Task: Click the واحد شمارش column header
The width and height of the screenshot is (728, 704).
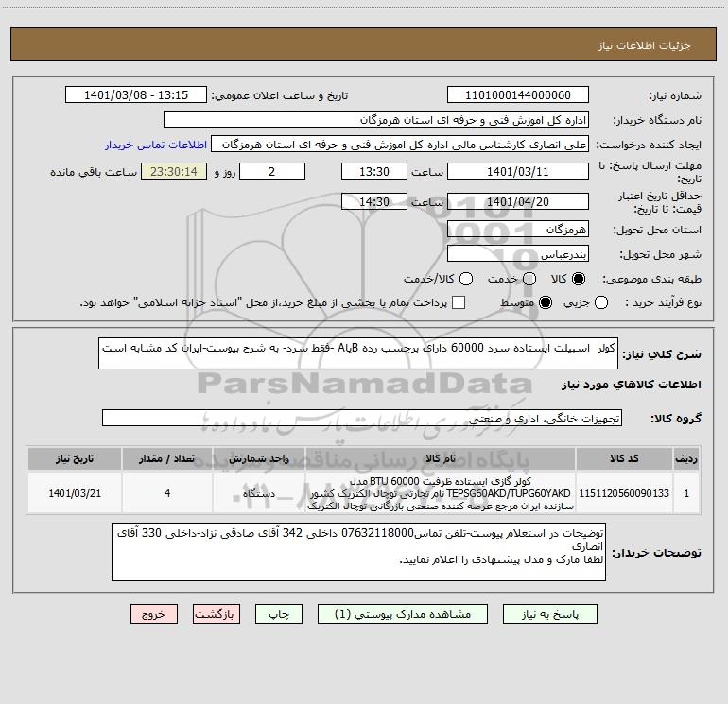Action: point(259,458)
